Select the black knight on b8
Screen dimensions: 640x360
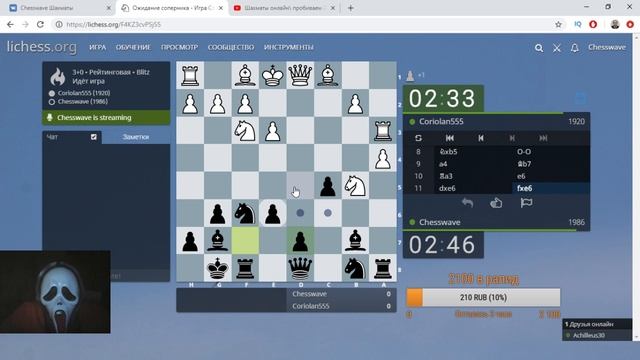coord(355,268)
